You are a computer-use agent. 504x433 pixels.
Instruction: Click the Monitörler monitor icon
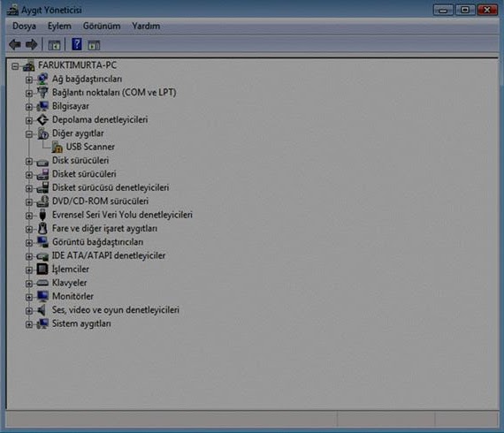tap(42, 297)
